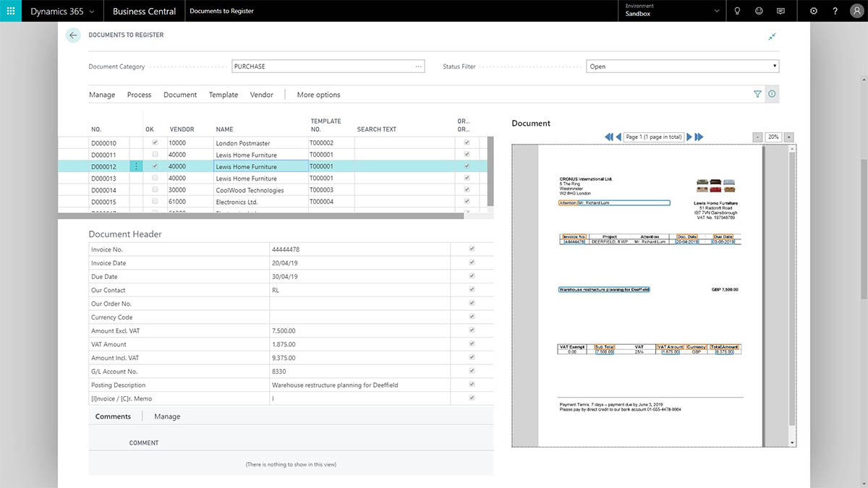Toggle the Invoice No. field checkbox

point(472,249)
